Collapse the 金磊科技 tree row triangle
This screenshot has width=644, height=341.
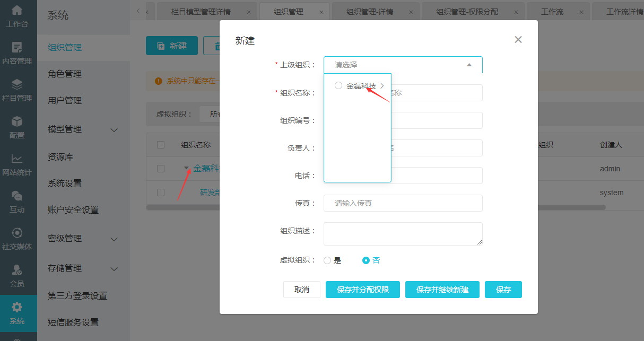tap(186, 169)
